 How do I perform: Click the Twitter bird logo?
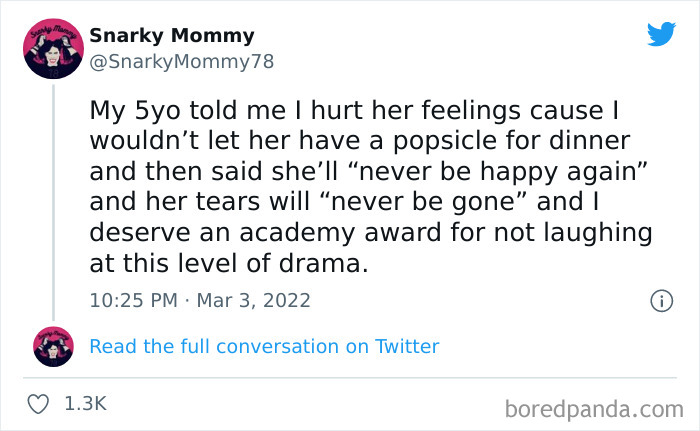point(661,34)
